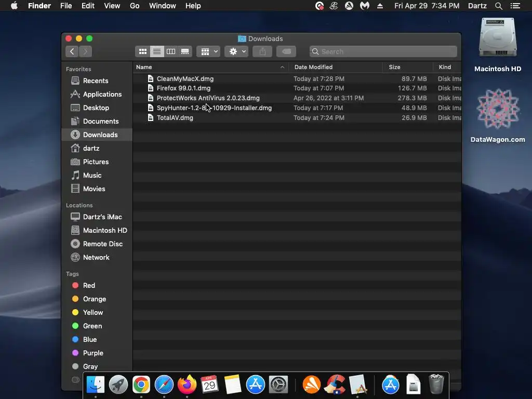Open System Preferences from the Dock
532x399 pixels.
(278, 384)
